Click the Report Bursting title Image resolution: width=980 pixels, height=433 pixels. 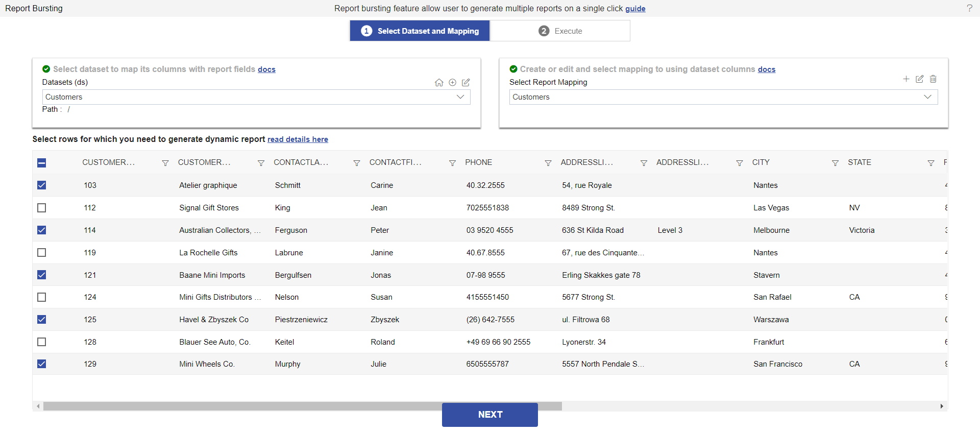(34, 8)
